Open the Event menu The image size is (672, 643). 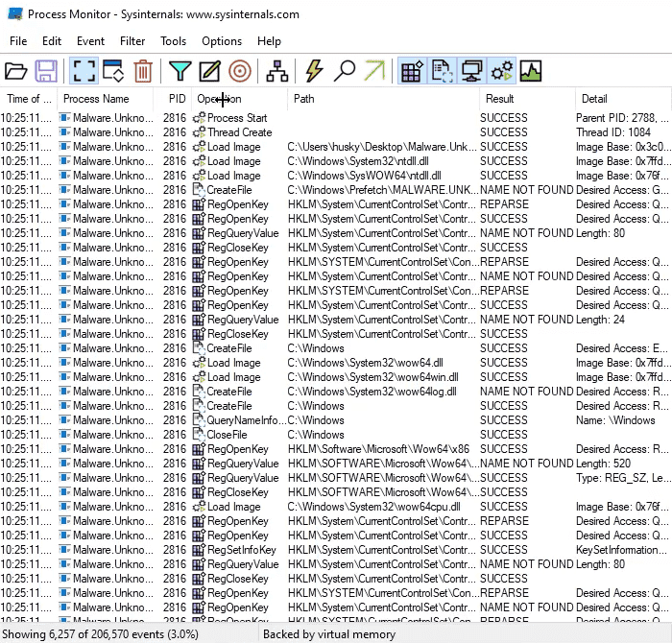pos(90,41)
